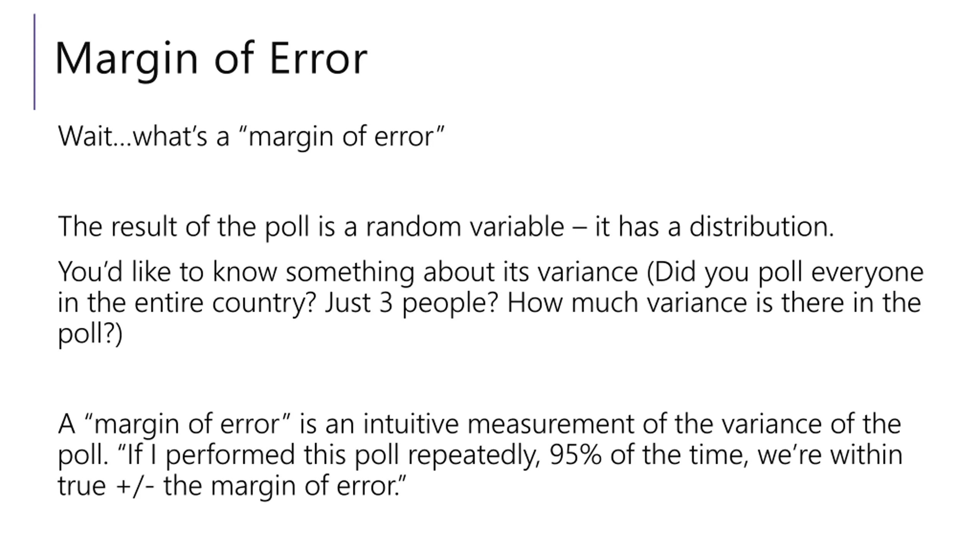Click the trailing "poll?)" text line
This screenshot has width=980, height=551.
tap(90, 334)
